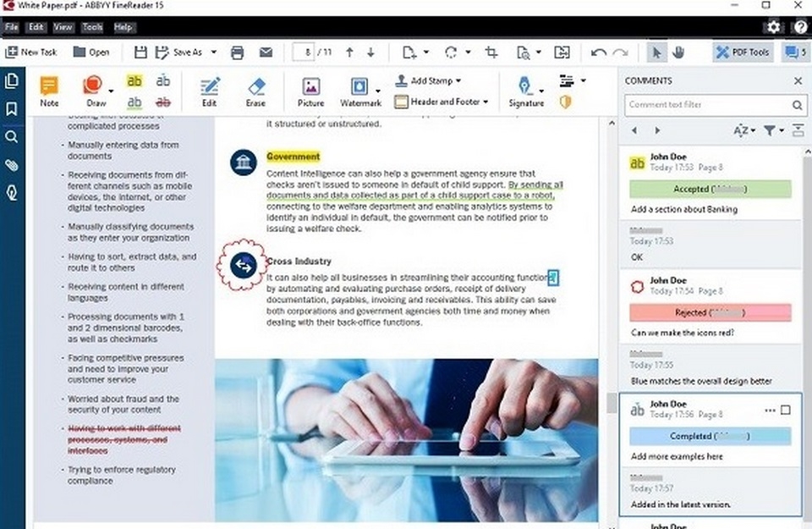The image size is (812, 529).
Task: Select the Insert text markup tool
Action: (x=162, y=80)
